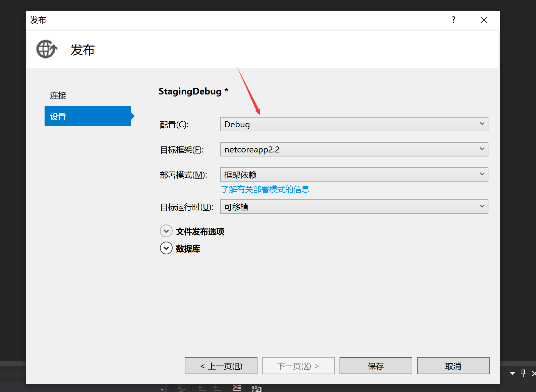Expand the 数据库 section

[166, 248]
